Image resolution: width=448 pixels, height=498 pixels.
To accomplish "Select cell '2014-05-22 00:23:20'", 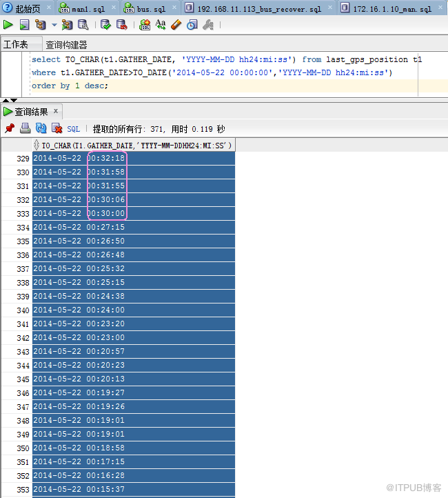I will tap(134, 324).
